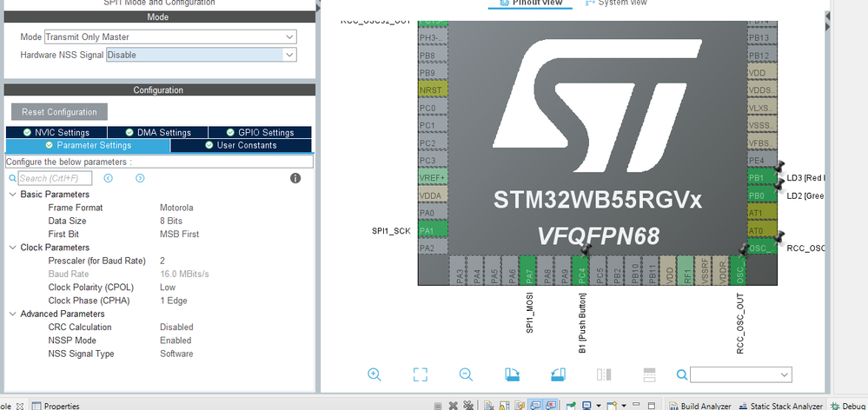Click the horizontal split view icon

pyautogui.click(x=649, y=374)
